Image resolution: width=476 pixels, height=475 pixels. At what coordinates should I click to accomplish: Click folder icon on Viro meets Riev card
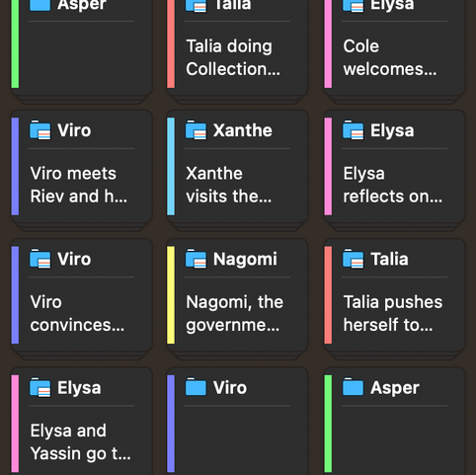click(x=40, y=130)
